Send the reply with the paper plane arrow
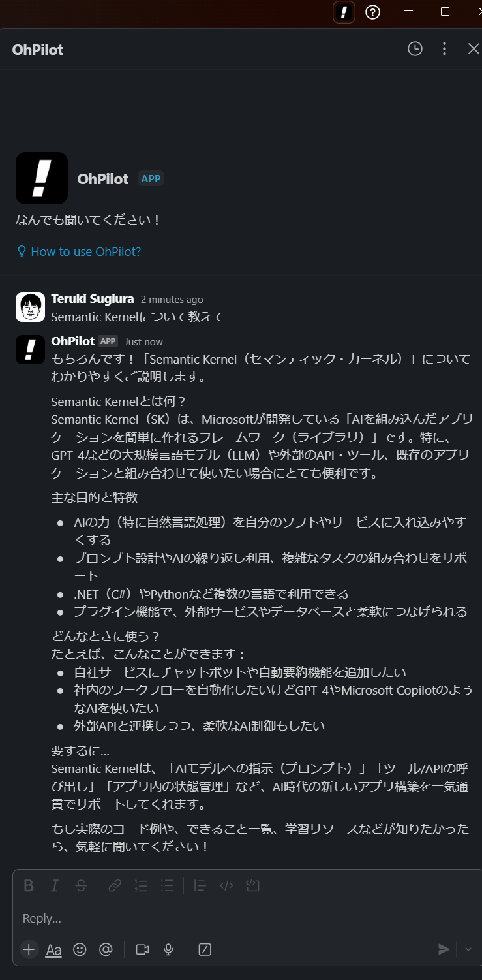Viewport: 482px width, 980px height. (x=444, y=950)
